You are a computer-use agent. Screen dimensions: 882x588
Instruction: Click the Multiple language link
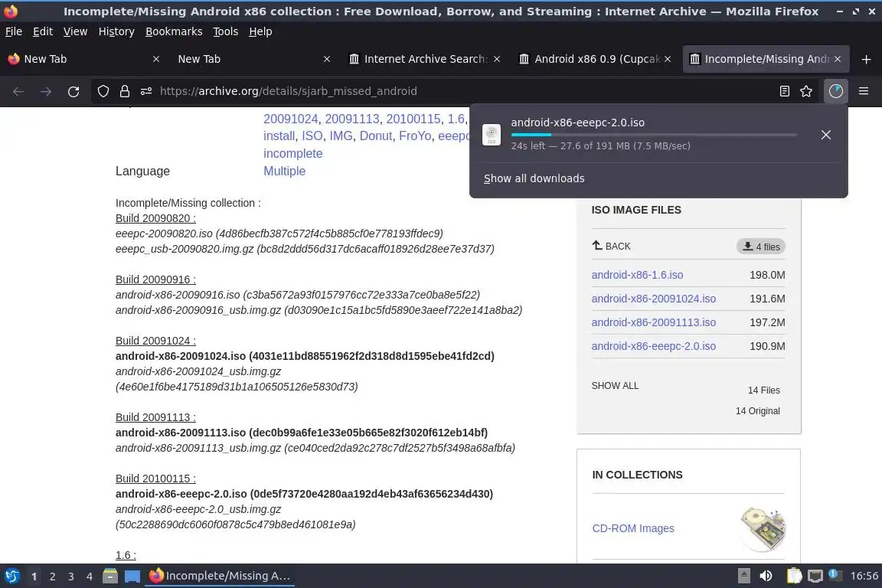(285, 171)
